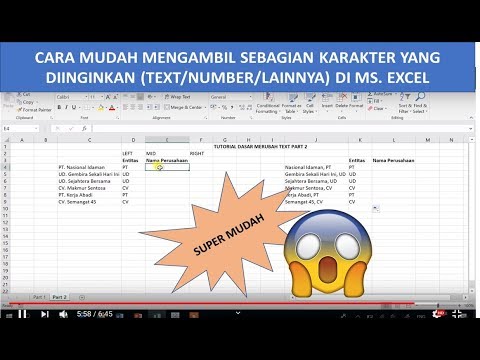480x360 pixels.
Task: Click into the formula bar
Action: [279, 128]
